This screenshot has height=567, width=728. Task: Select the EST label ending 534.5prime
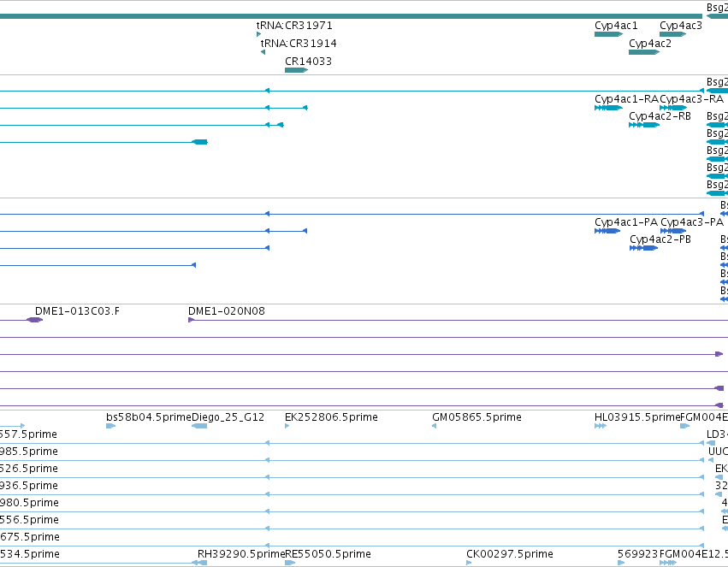tap(30, 554)
